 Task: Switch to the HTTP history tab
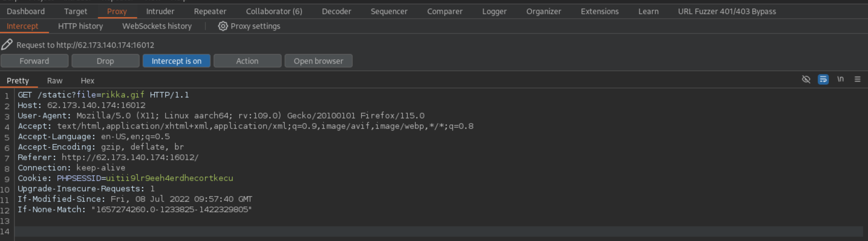click(x=80, y=26)
